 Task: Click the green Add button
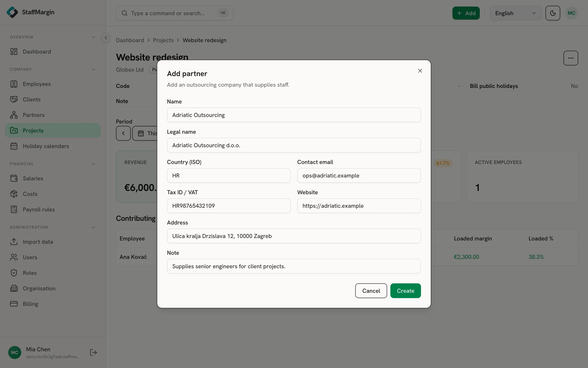pyautogui.click(x=466, y=13)
